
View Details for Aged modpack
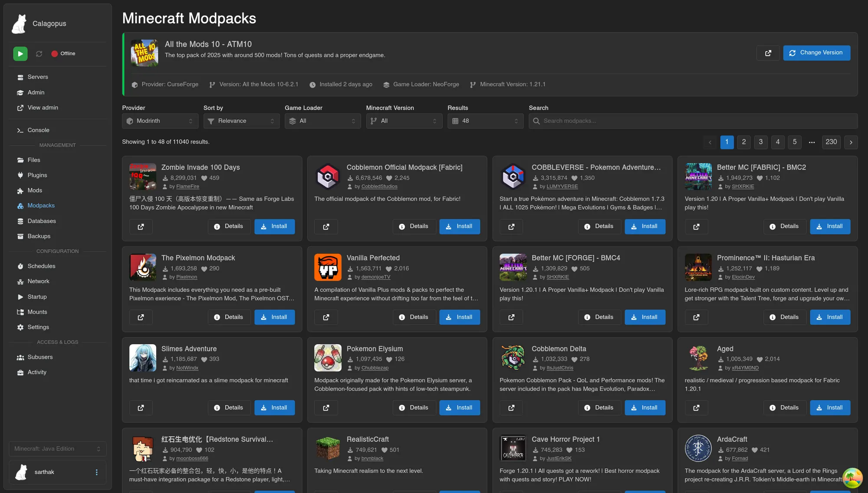click(784, 408)
